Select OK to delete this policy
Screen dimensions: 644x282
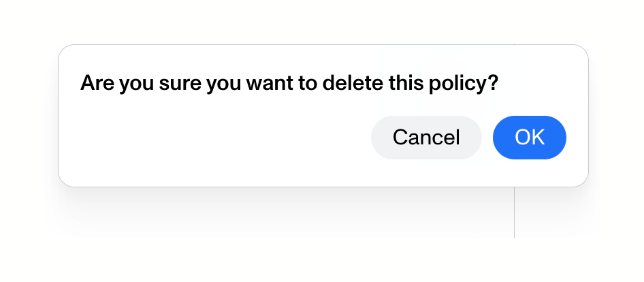click(529, 138)
